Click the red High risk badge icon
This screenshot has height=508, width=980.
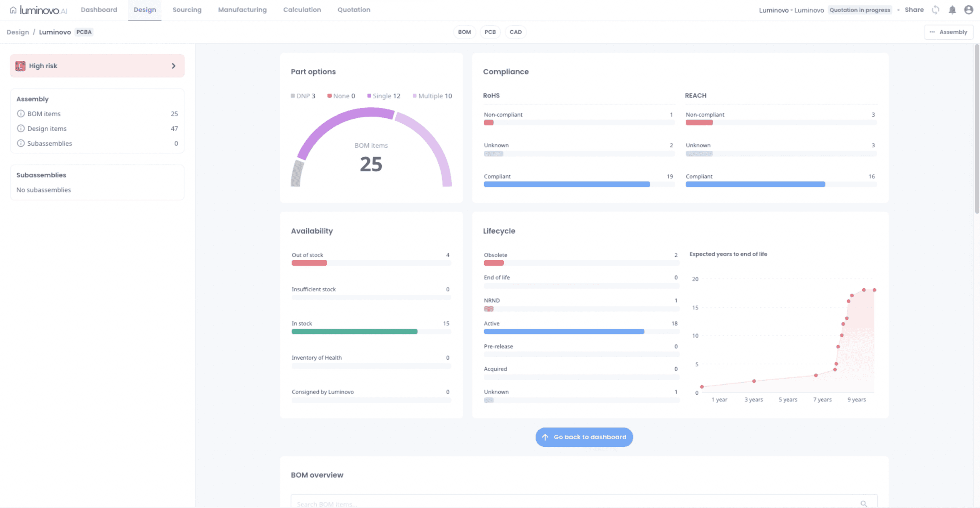20,66
